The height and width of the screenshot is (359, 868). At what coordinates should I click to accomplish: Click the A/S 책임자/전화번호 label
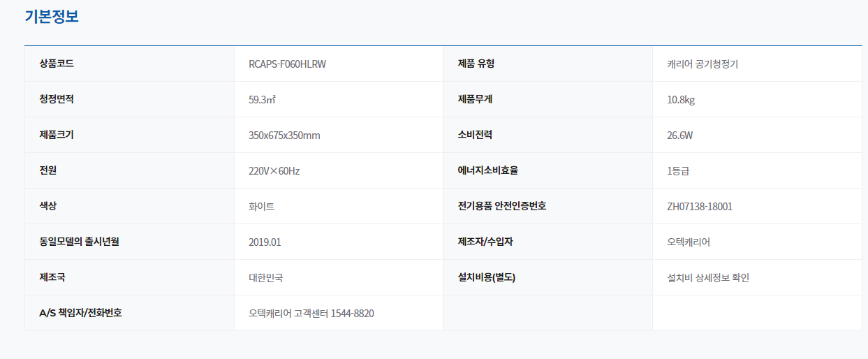(x=80, y=313)
